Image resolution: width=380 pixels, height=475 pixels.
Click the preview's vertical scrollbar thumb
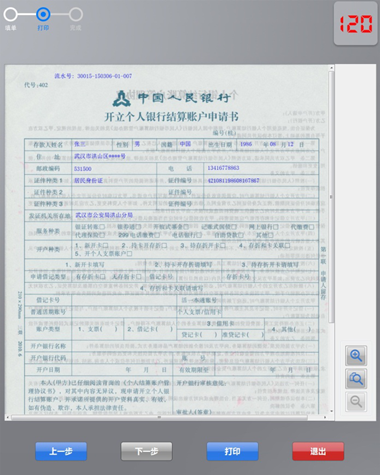[x=331, y=197]
